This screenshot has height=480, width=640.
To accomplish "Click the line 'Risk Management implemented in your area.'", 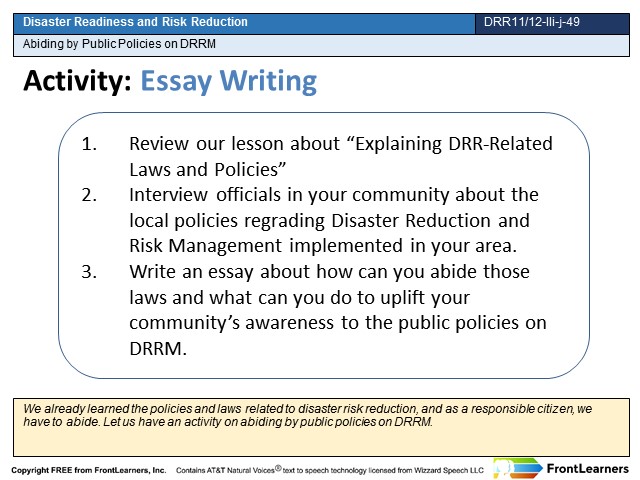I will [x=323, y=246].
